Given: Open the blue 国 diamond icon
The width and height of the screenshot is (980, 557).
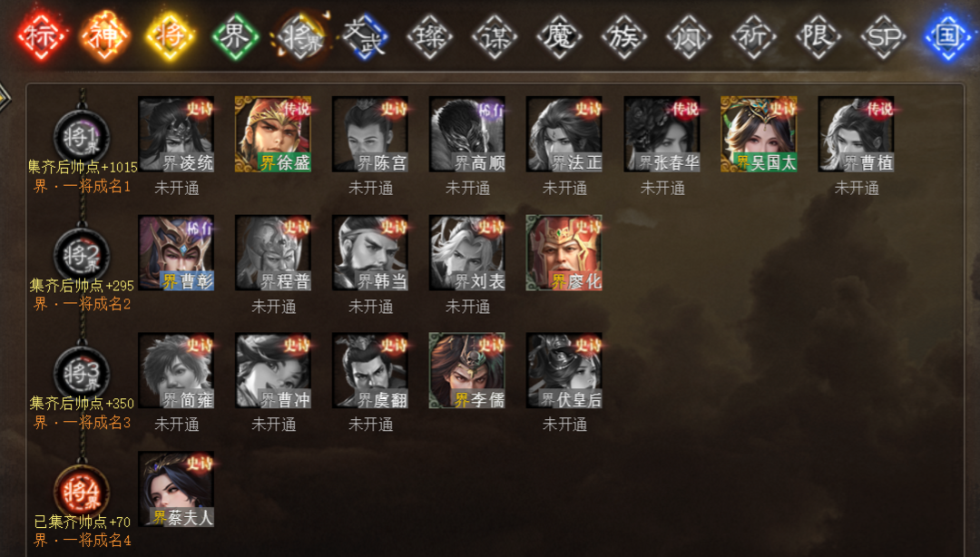Looking at the screenshot, I should (x=948, y=36).
